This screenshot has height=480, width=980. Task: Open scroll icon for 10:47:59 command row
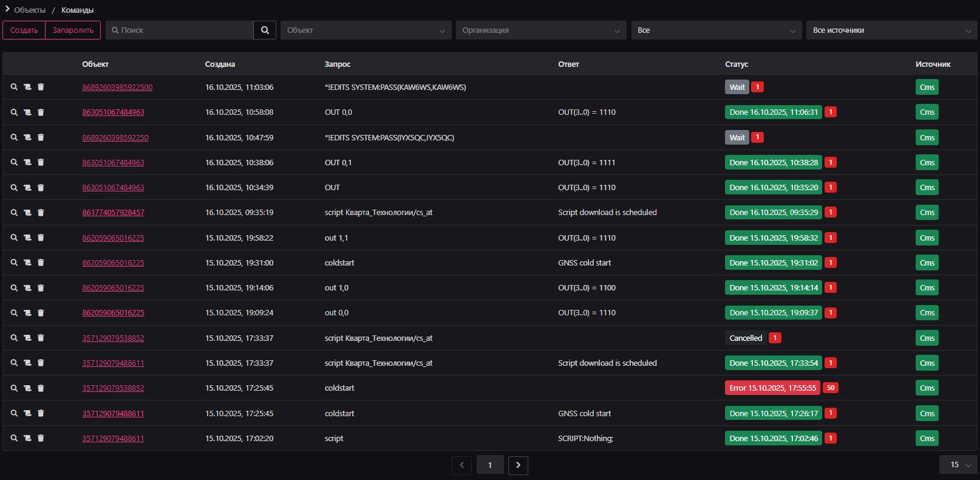(x=27, y=137)
